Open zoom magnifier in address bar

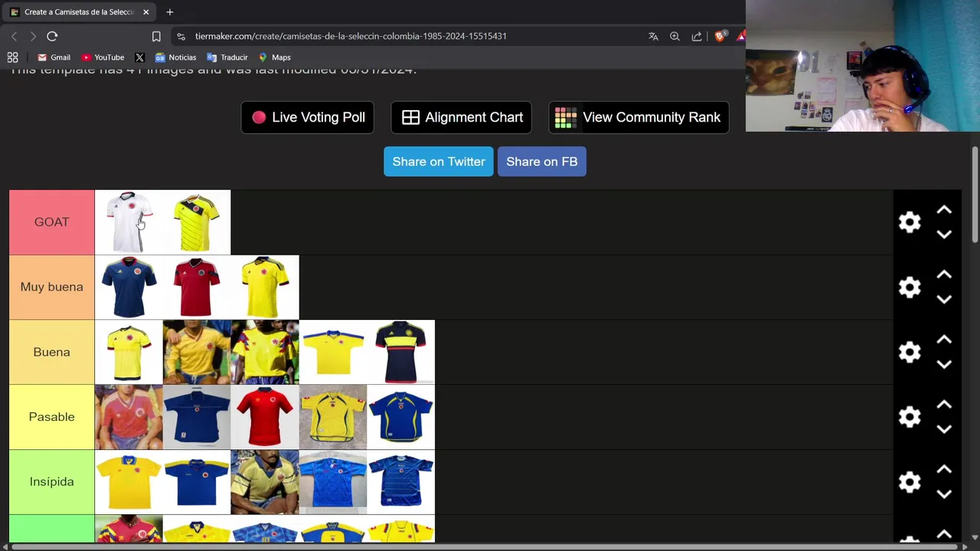[675, 36]
